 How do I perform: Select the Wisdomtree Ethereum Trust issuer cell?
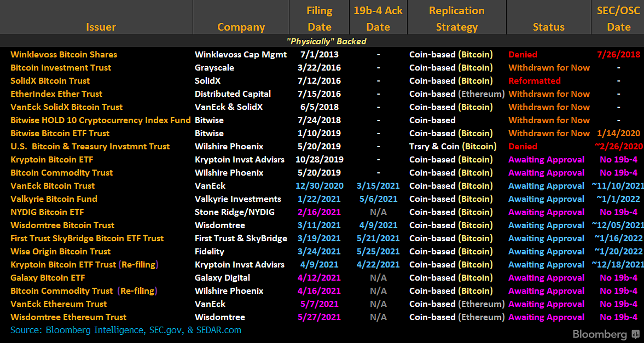pyautogui.click(x=68, y=317)
